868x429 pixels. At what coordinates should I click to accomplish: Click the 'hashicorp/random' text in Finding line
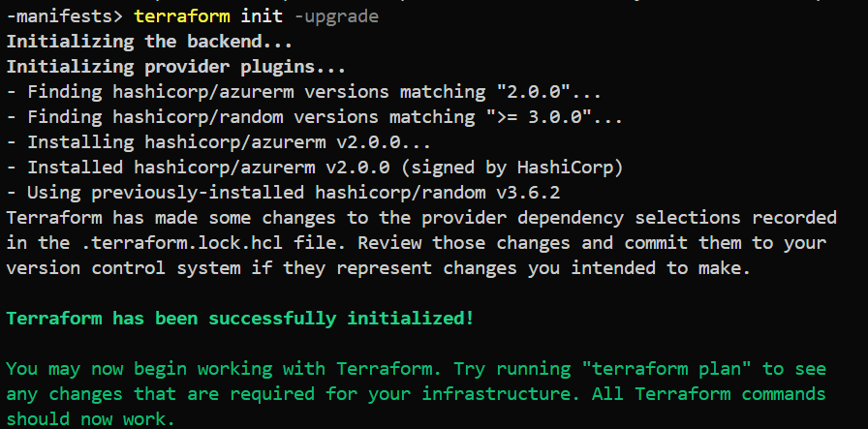(x=198, y=117)
